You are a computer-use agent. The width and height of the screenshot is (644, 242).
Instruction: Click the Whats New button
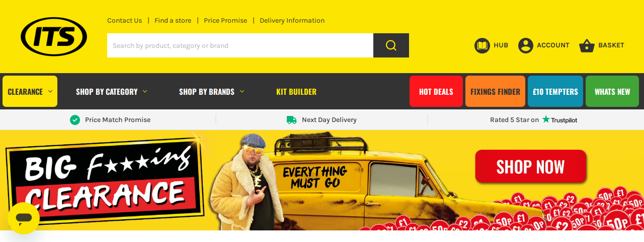pos(612,91)
